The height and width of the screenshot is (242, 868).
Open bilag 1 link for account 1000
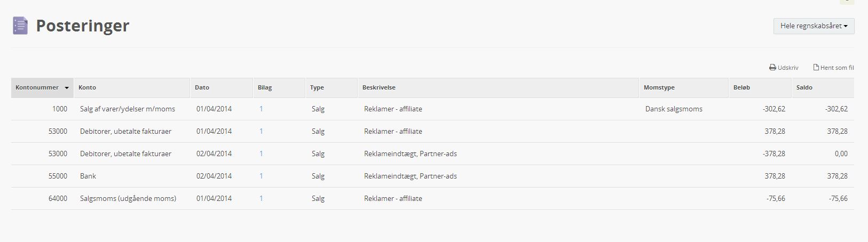261,109
